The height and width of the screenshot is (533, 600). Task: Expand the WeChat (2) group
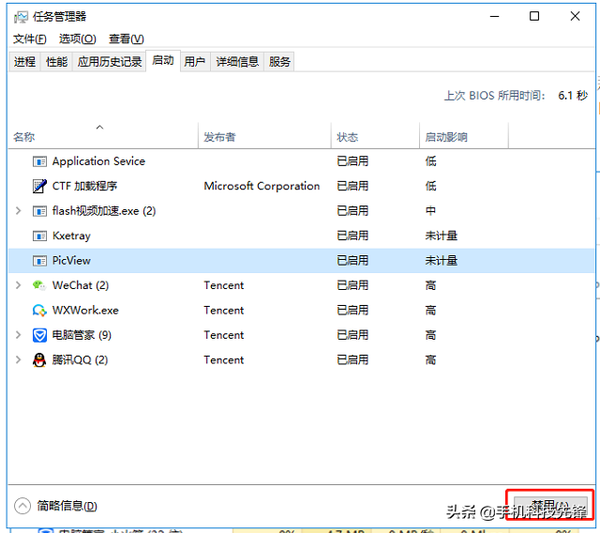[x=19, y=285]
